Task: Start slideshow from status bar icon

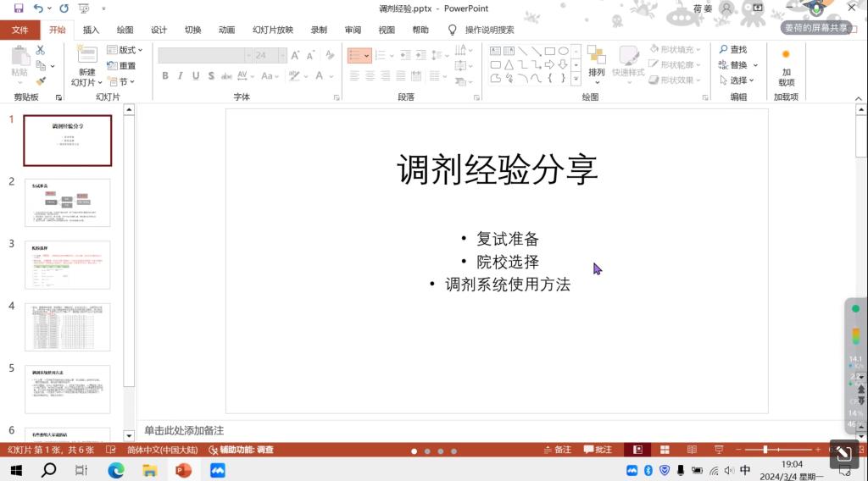Action: pyautogui.click(x=719, y=450)
